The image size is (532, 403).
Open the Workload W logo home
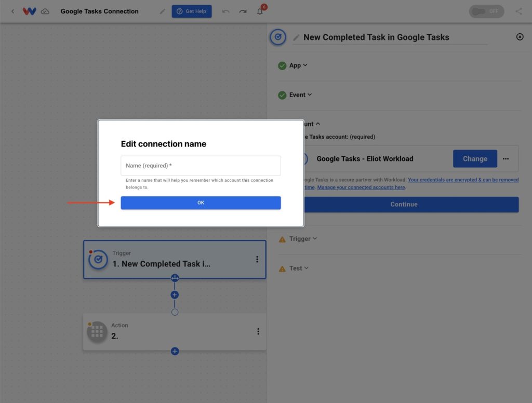29,11
